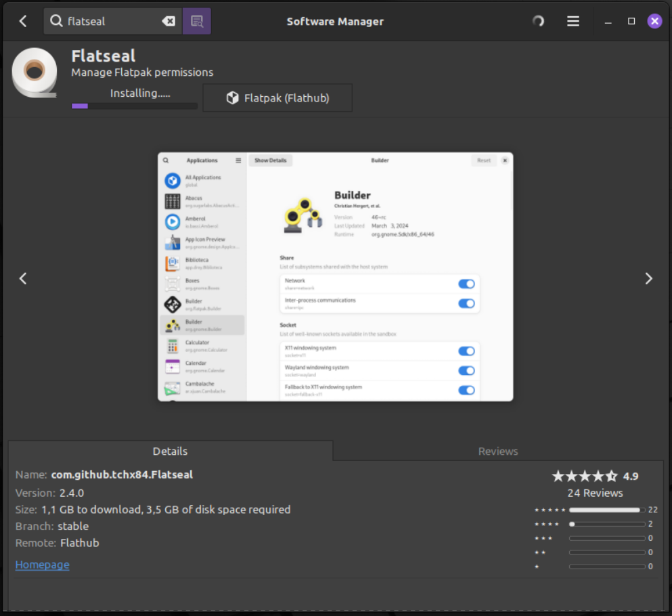Toggle the search-in-description button
The image size is (672, 616).
[x=197, y=21]
